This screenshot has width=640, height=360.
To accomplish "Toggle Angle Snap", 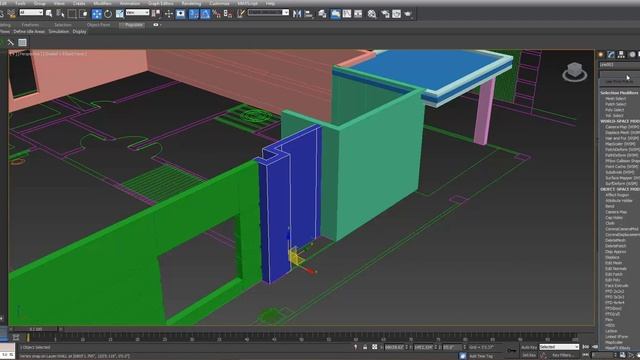I will coord(205,14).
